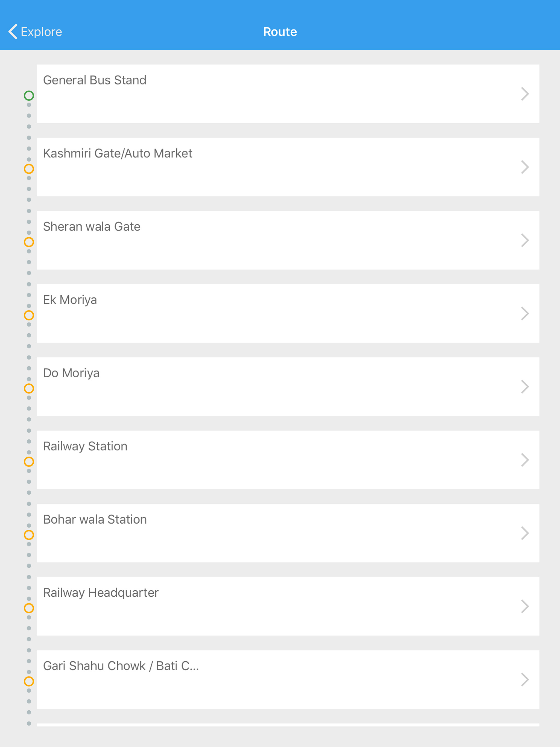The image size is (560, 747).
Task: Click the green General Bus Stand stop marker
Action: click(29, 96)
